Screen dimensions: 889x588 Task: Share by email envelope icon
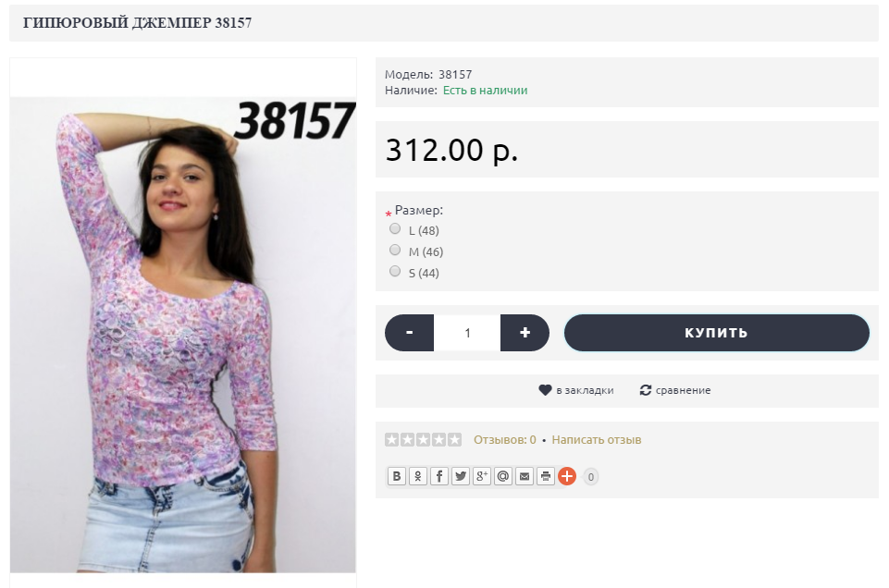525,476
